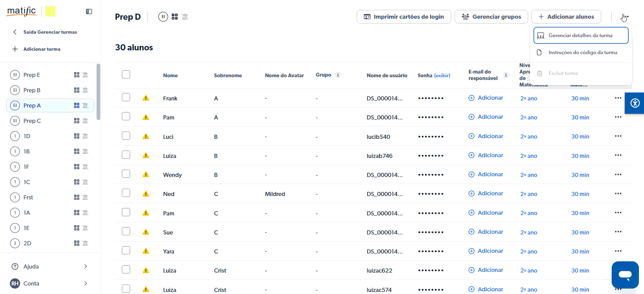Open the chat support bubble

(625, 275)
